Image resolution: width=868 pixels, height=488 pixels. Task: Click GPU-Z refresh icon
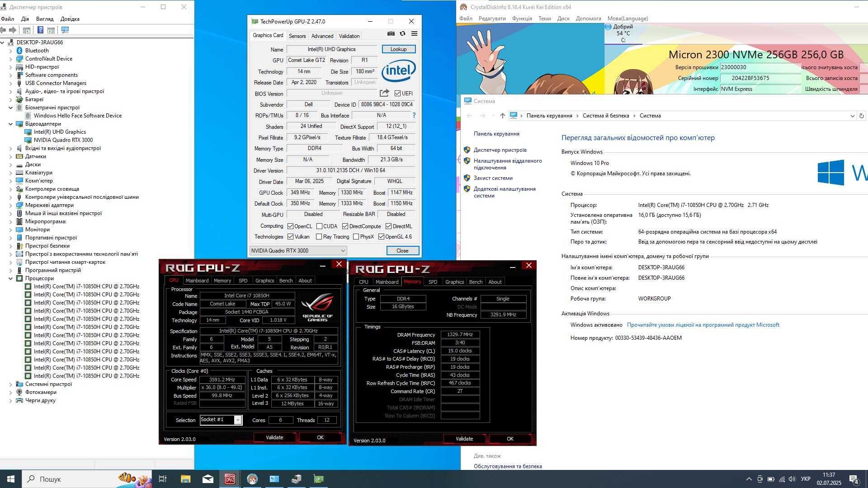402,33
